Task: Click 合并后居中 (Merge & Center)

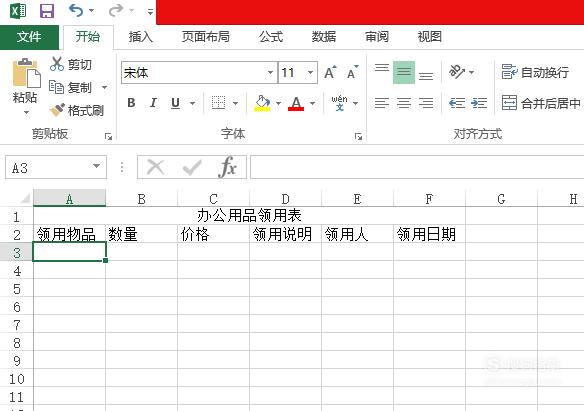Action: [541, 103]
